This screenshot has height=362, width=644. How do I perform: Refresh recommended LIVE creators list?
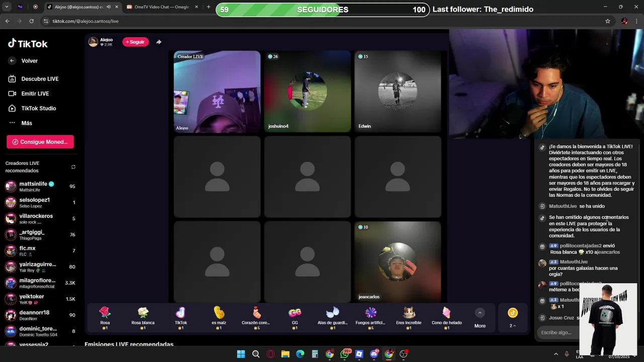73,167
